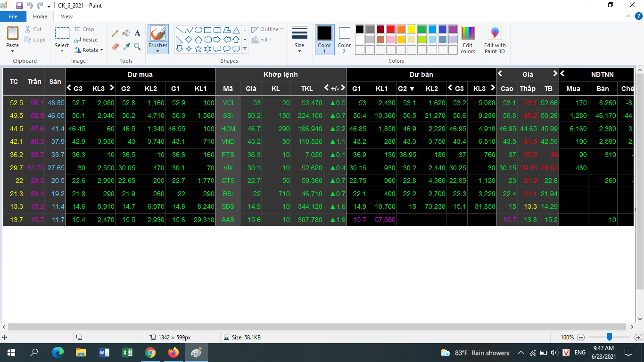Select the Eraser tool

point(115,46)
